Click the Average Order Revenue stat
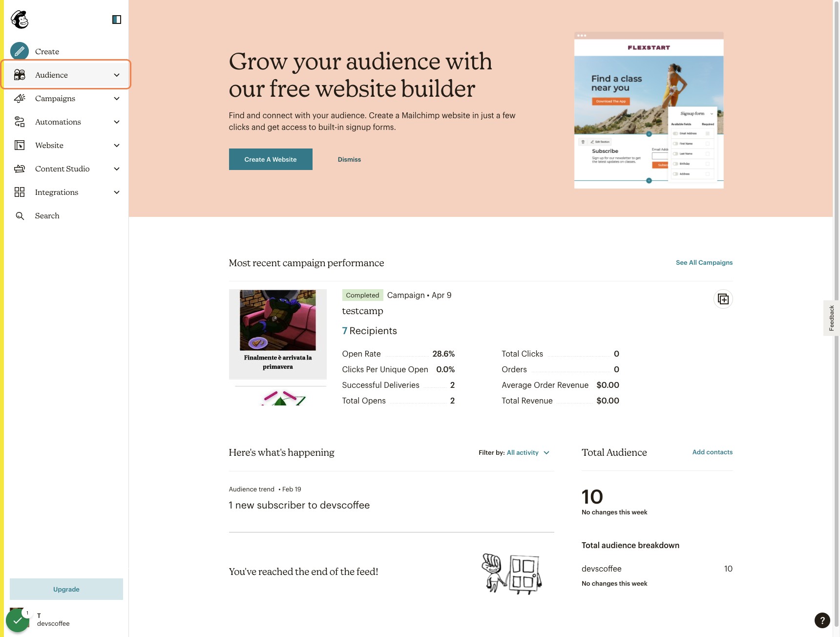 (x=561, y=385)
